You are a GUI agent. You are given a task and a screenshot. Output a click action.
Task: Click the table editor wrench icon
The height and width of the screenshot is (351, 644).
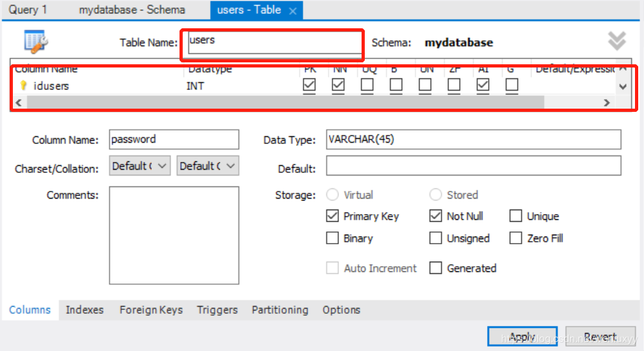36,41
